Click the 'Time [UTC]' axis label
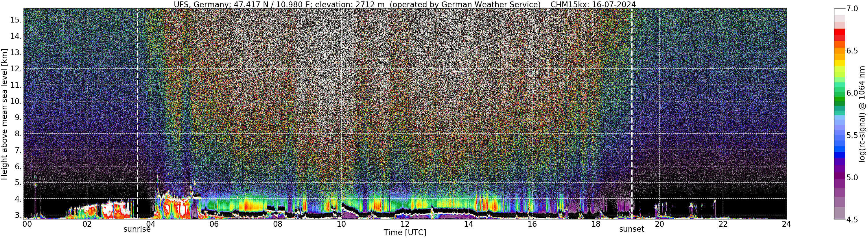Image resolution: width=868 pixels, height=238 pixels. pos(405,233)
